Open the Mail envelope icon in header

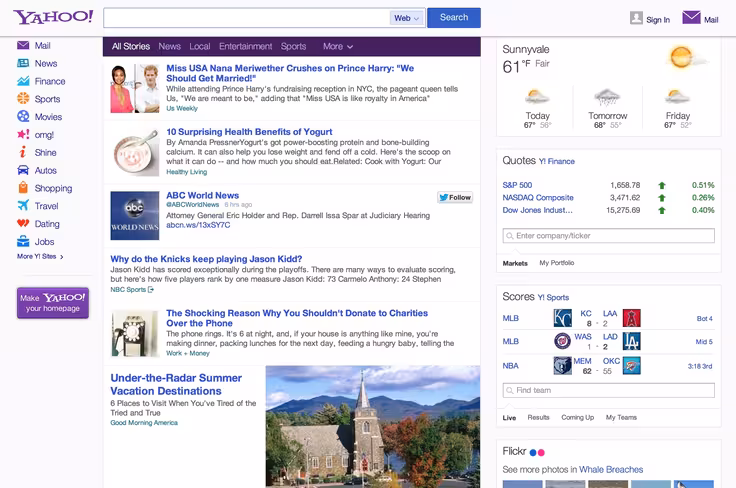tap(691, 18)
